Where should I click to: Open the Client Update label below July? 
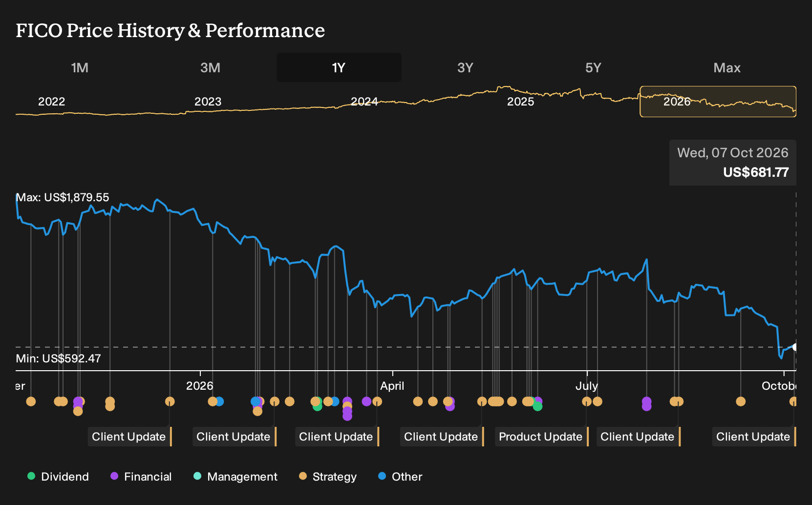click(x=638, y=437)
